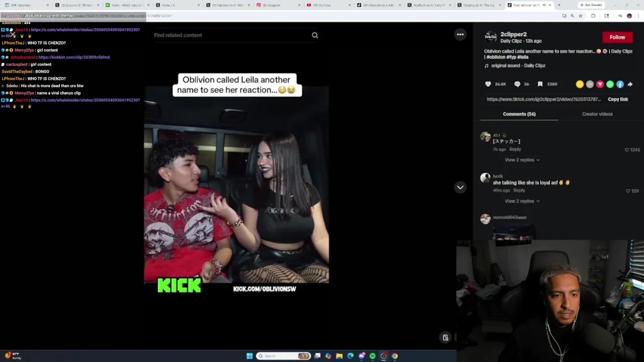Like ALI's comment with 1245 likes
The image size is (644, 362).
[627, 150]
